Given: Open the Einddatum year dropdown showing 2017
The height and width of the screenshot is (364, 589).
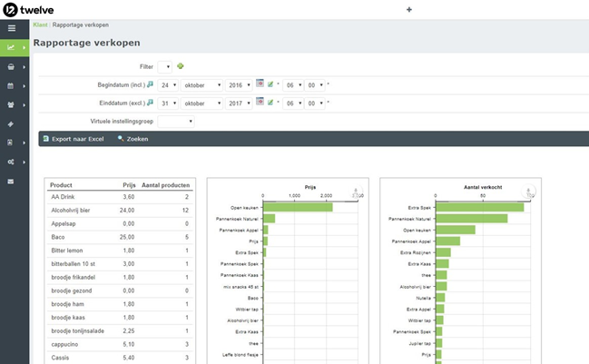Looking at the screenshot, I should pyautogui.click(x=241, y=103).
